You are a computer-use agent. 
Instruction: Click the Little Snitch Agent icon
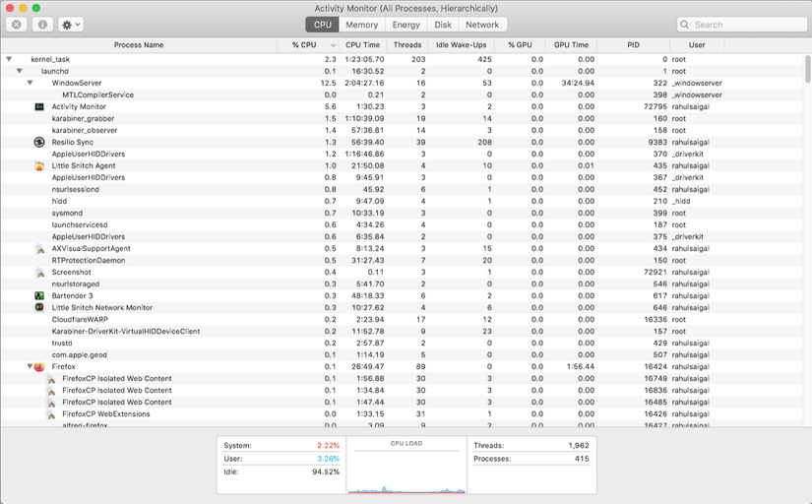39,165
